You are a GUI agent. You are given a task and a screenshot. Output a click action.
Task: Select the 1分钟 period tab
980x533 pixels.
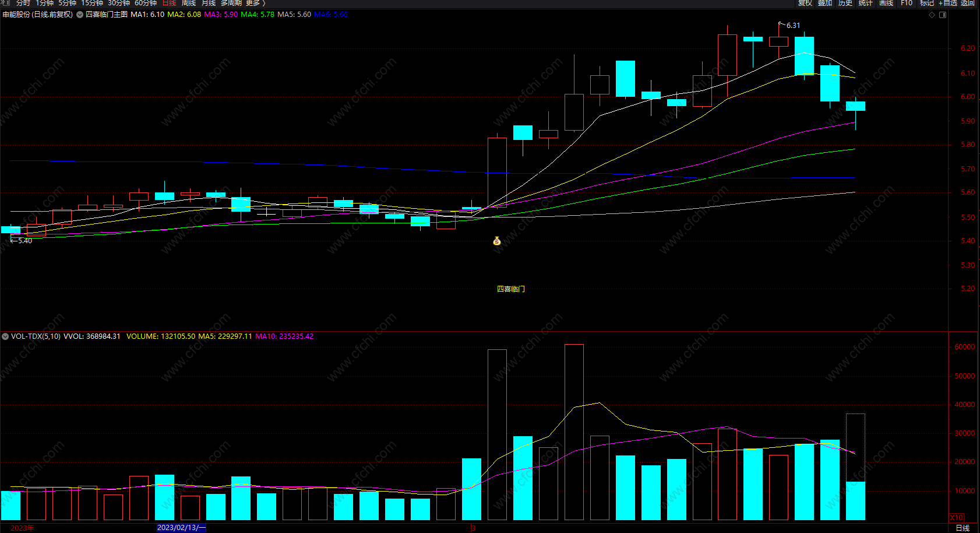[x=44, y=3]
